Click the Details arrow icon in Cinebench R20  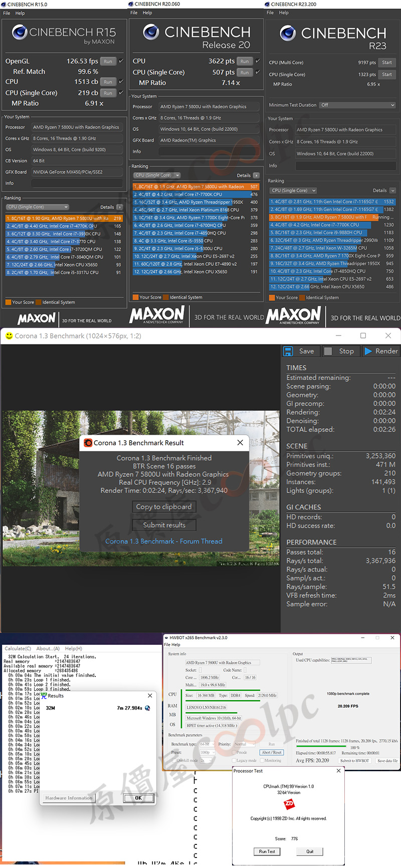pyautogui.click(x=256, y=176)
